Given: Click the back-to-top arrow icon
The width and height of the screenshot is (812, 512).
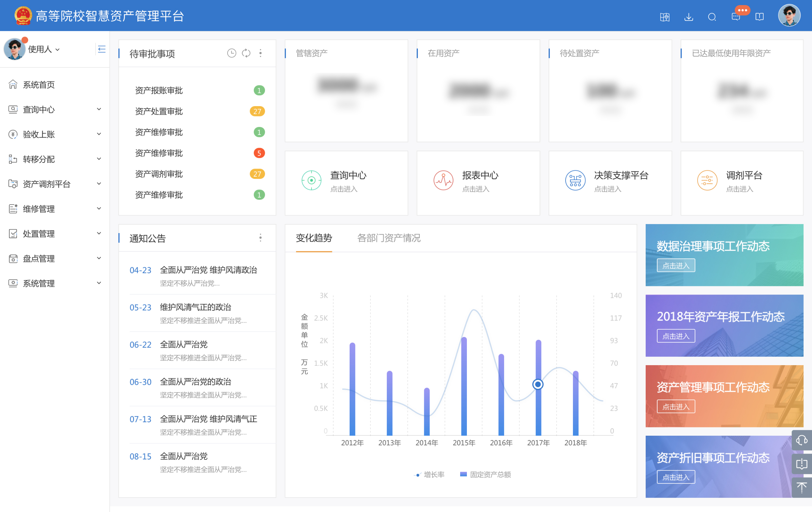Looking at the screenshot, I should pos(801,487).
